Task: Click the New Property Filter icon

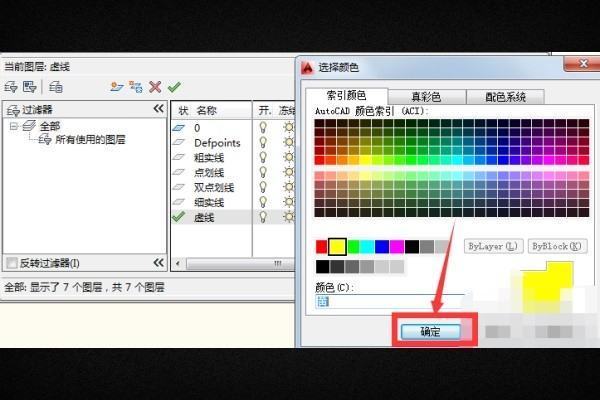Action: pos(11,87)
